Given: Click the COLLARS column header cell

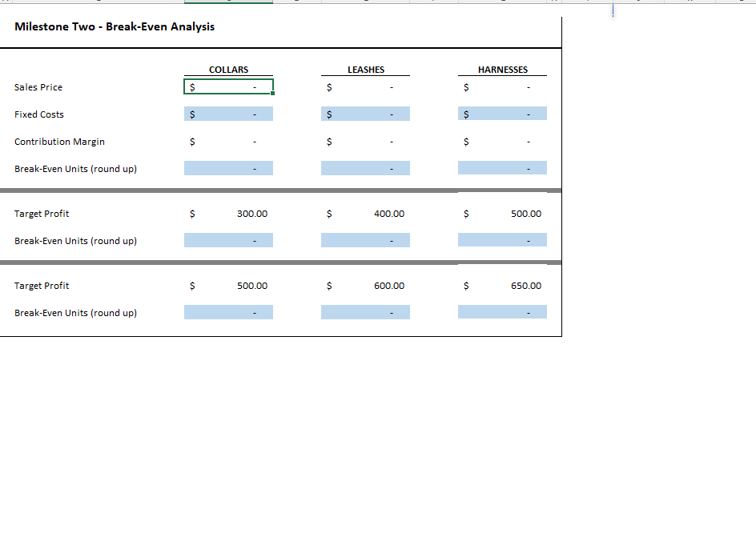Looking at the screenshot, I should coord(228,70).
